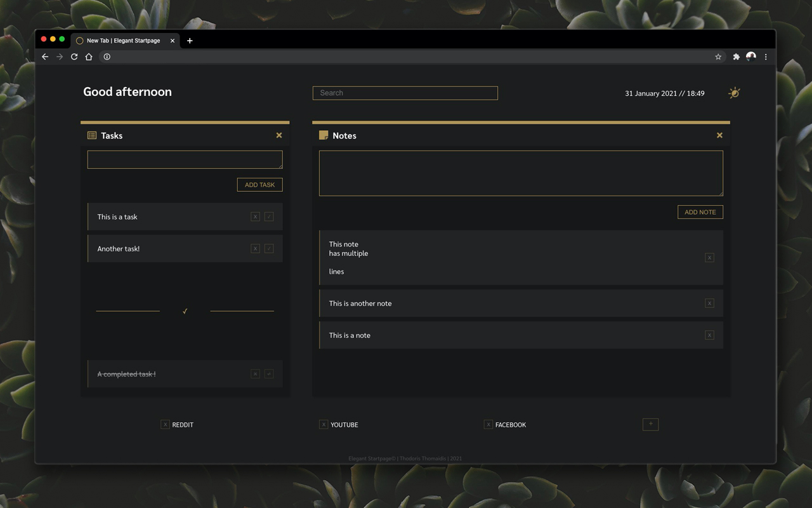812x508 pixels.
Task: Open the browser extensions menu
Action: click(x=736, y=57)
